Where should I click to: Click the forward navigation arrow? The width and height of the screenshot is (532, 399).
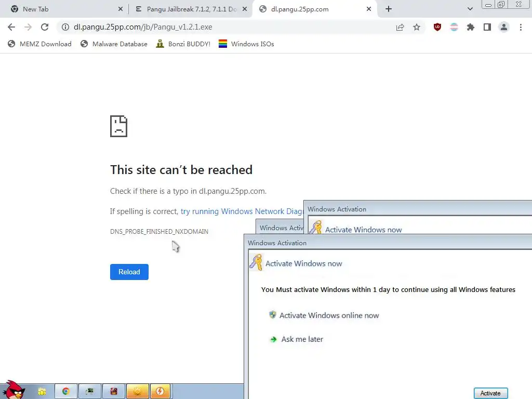point(28,27)
